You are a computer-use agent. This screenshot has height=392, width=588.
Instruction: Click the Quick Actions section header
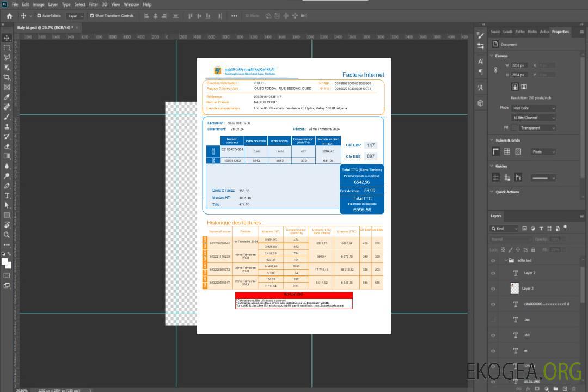(x=506, y=192)
